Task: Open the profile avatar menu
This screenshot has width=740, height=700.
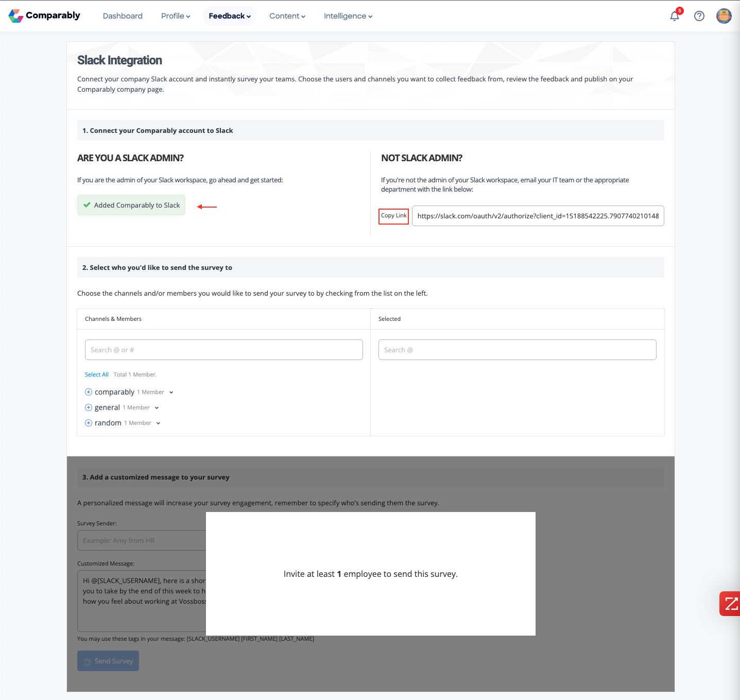Action: (x=724, y=16)
